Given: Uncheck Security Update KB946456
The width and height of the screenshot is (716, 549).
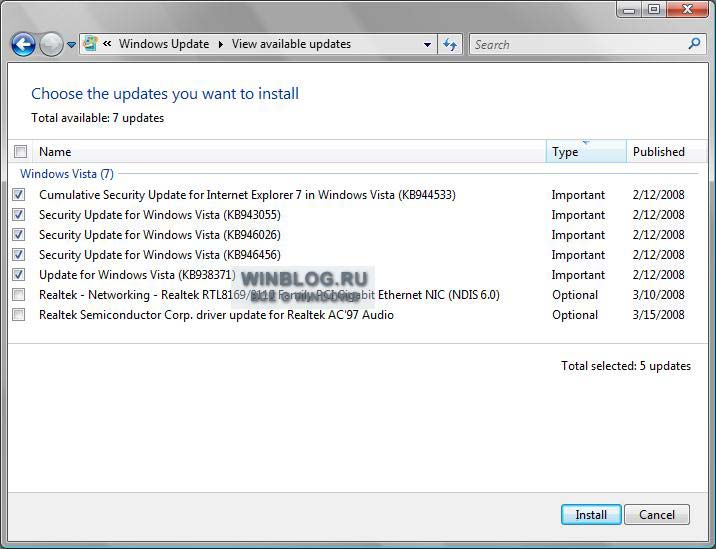Looking at the screenshot, I should pyautogui.click(x=19, y=254).
